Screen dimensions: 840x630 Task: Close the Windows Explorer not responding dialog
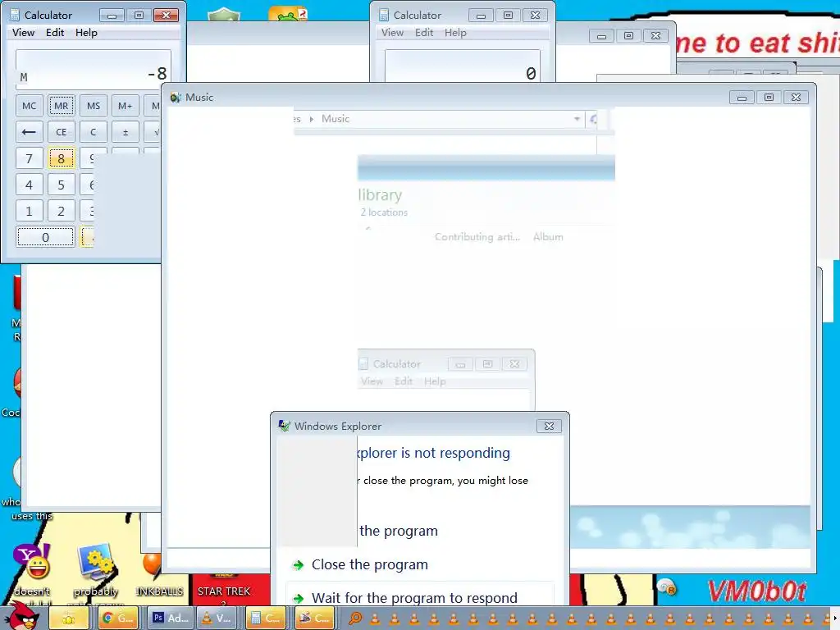(x=549, y=426)
